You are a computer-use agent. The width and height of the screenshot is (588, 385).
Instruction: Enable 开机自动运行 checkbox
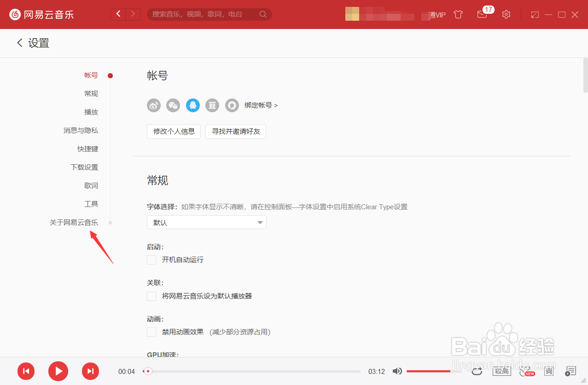pyautogui.click(x=151, y=260)
